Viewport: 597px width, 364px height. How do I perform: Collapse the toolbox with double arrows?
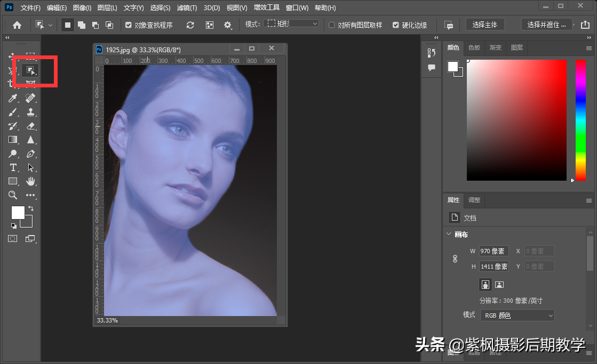7,38
